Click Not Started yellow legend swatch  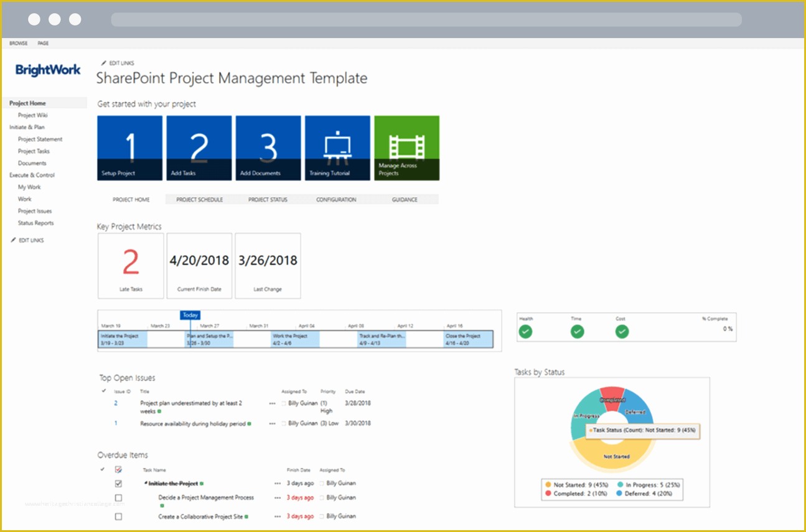tap(548, 484)
